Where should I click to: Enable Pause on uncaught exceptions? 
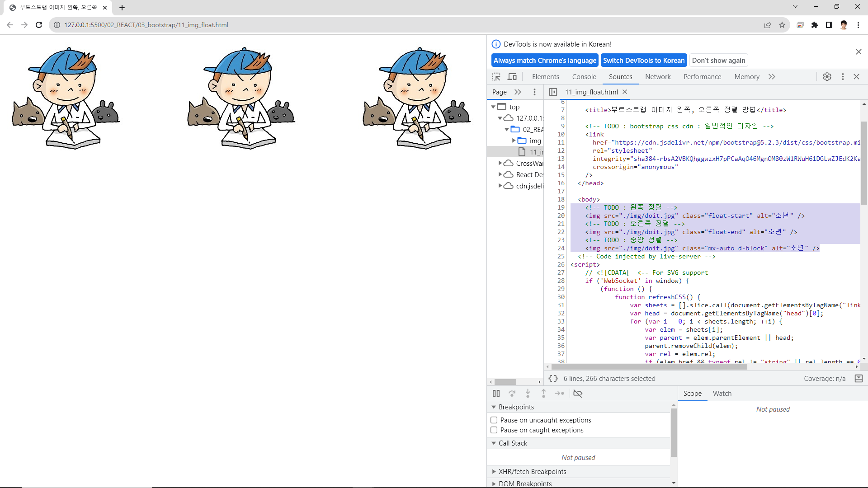[x=494, y=420]
